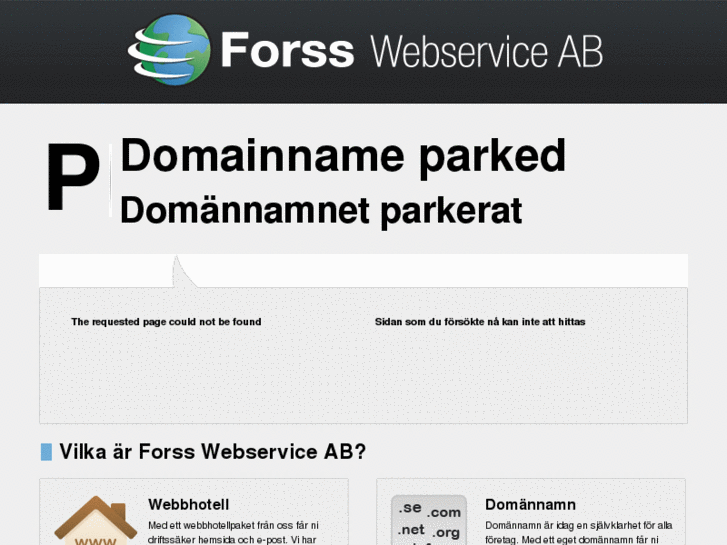Screen dimensions: 727x545
Task: Click the Forss Webservice AB header title
Action: [x=412, y=51]
